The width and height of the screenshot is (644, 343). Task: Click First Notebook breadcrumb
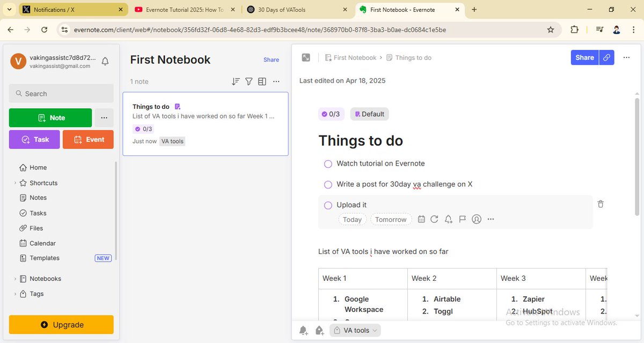tap(350, 57)
